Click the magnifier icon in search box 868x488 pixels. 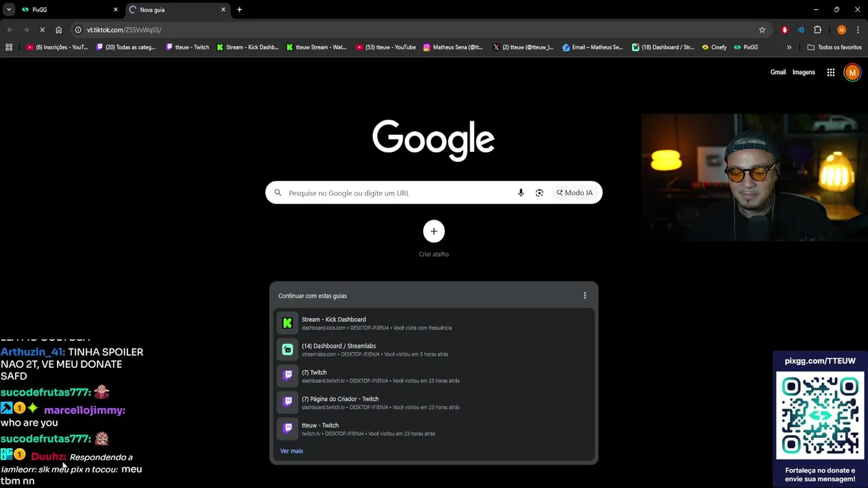click(277, 192)
